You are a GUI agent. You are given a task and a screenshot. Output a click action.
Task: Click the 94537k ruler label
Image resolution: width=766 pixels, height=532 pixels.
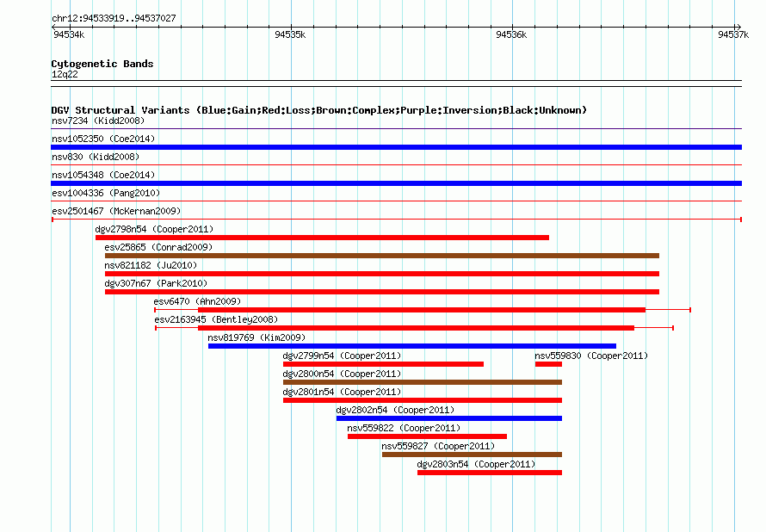(x=733, y=34)
